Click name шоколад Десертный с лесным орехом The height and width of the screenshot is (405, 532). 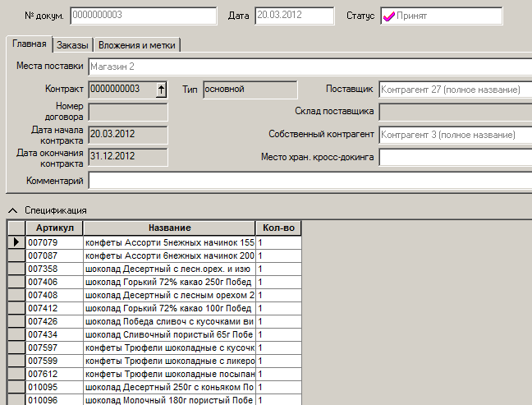169,295
